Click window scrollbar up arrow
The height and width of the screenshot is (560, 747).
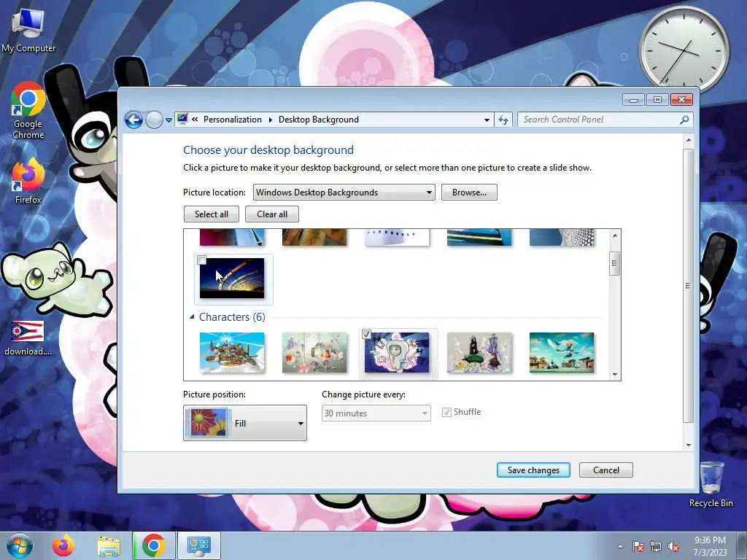tap(688, 141)
